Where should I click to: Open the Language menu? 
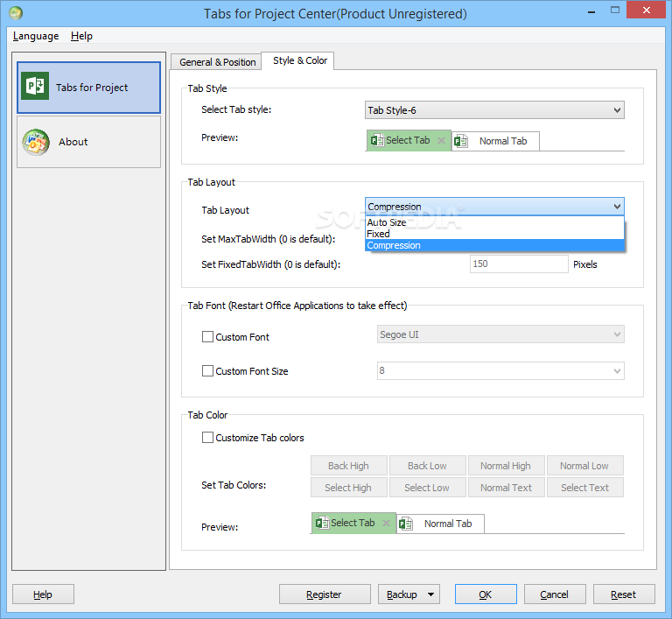click(36, 36)
